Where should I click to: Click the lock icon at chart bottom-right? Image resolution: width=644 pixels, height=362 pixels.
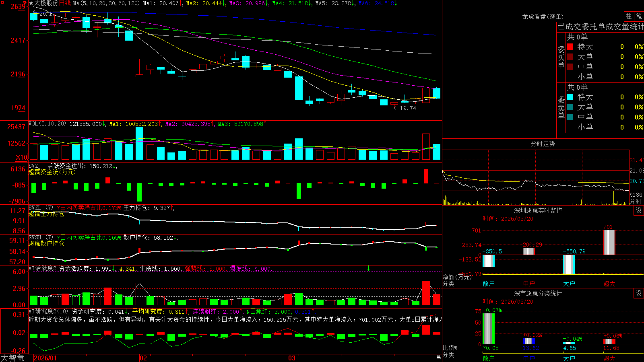(439, 357)
